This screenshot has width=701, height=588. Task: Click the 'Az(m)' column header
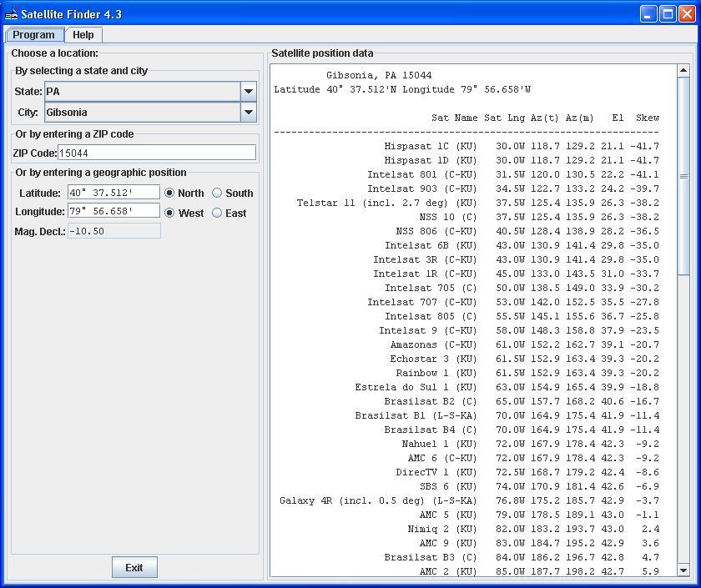click(x=580, y=118)
